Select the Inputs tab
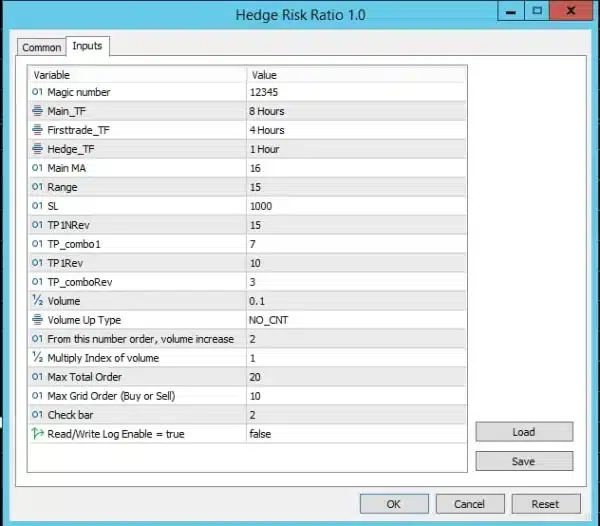The width and height of the screenshot is (600, 526). (x=88, y=46)
